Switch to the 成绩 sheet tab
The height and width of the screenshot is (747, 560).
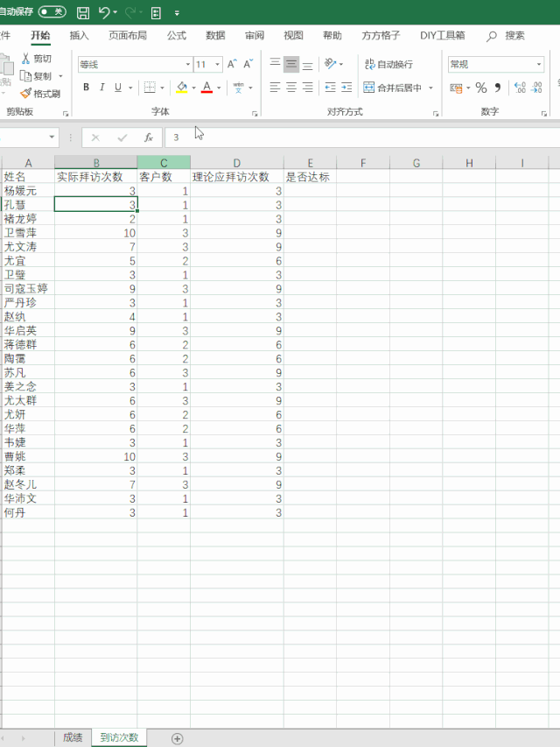coord(73,737)
